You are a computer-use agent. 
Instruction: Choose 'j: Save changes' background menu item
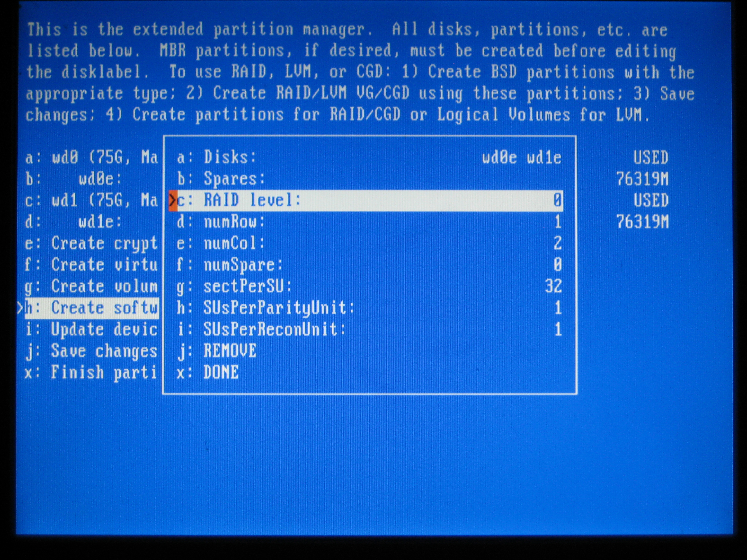91,351
